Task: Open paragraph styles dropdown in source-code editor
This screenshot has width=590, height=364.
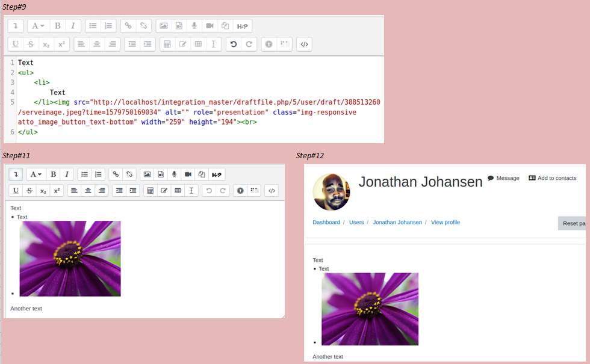Action: pyautogui.click(x=37, y=26)
